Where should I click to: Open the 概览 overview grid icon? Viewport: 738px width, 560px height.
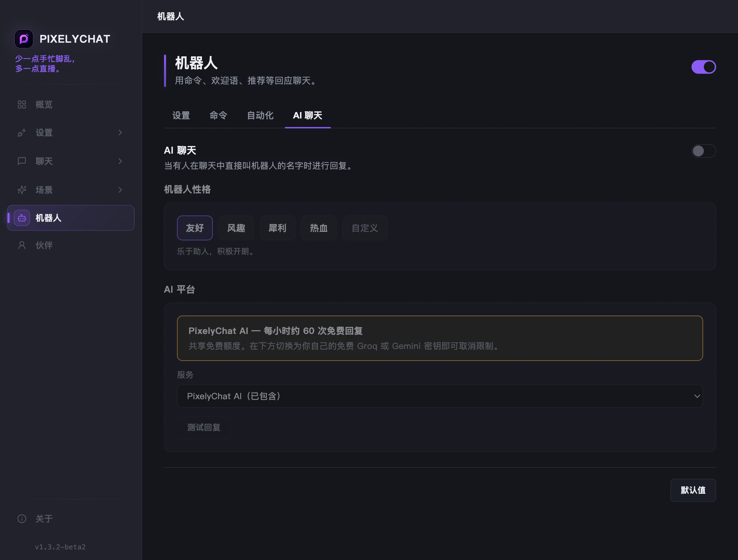[22, 104]
